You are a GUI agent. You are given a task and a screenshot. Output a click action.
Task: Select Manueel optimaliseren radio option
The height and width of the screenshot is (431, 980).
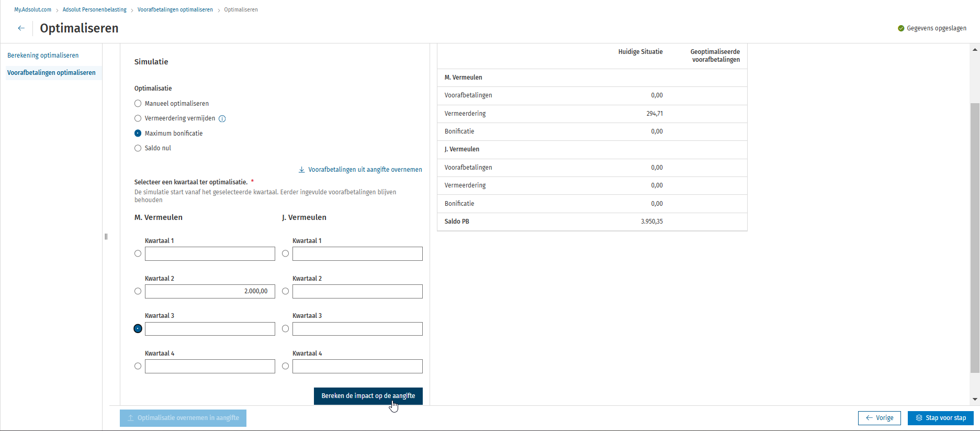click(138, 104)
